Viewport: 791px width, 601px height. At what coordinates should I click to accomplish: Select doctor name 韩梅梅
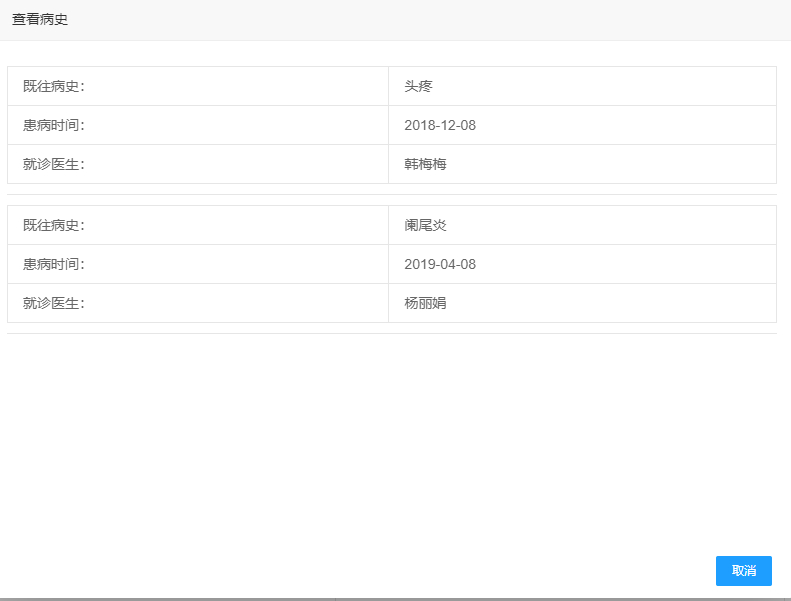[425, 164]
